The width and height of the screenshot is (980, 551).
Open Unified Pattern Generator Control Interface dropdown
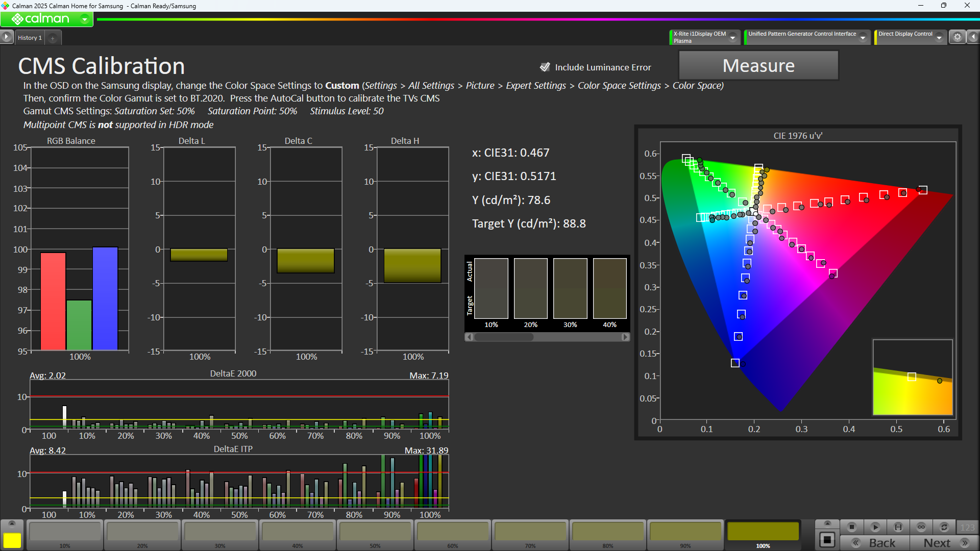click(x=863, y=37)
